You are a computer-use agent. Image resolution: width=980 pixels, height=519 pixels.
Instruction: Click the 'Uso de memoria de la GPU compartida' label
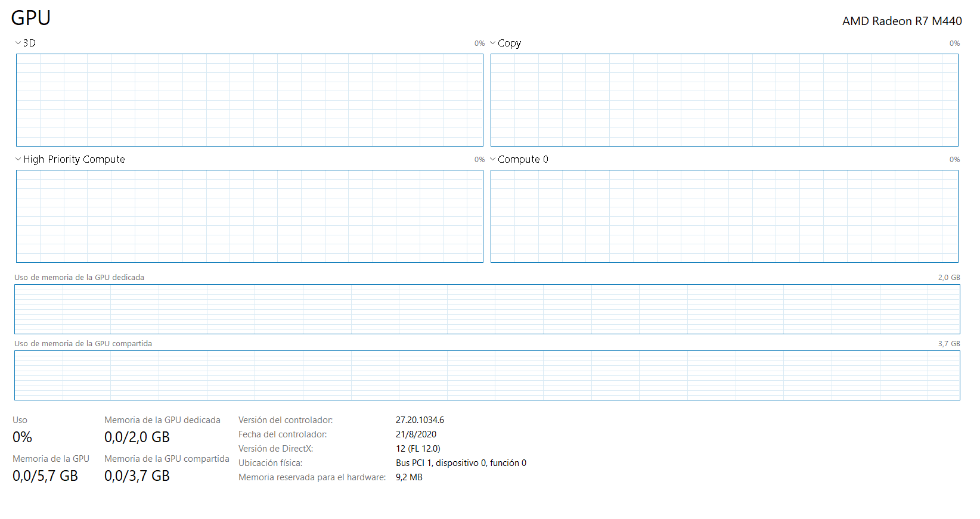pyautogui.click(x=83, y=344)
